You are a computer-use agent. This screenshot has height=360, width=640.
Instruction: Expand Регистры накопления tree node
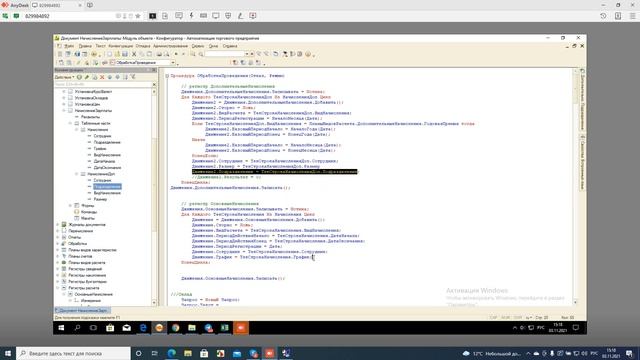click(x=58, y=276)
